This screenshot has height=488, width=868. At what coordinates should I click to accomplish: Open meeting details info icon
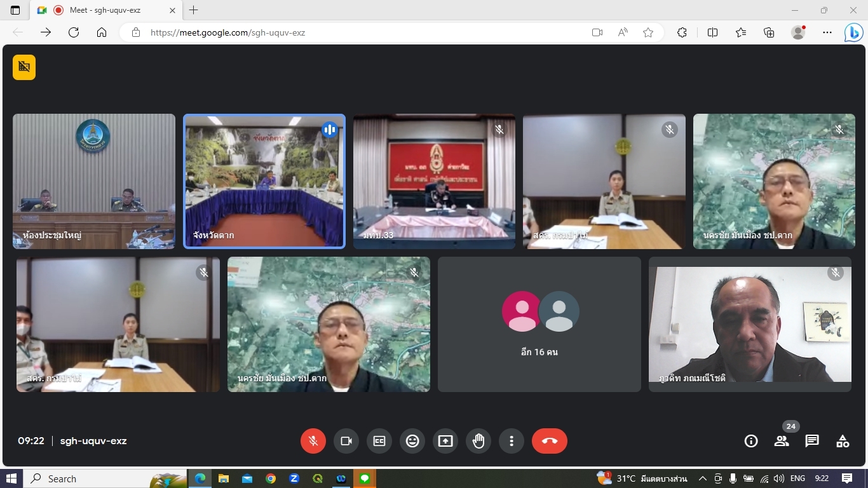pos(751,441)
